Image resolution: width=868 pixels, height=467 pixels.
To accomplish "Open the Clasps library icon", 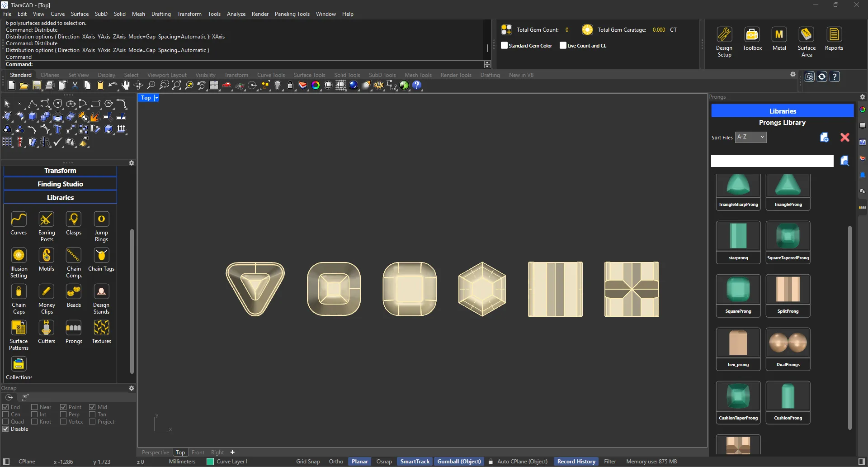I will pos(74,219).
